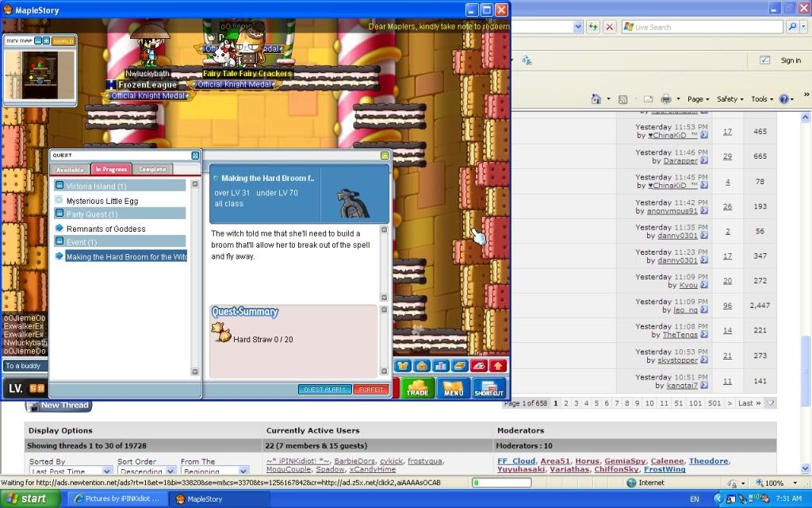Switch to Pictures by iPINKidiot taskbar item

(119, 498)
